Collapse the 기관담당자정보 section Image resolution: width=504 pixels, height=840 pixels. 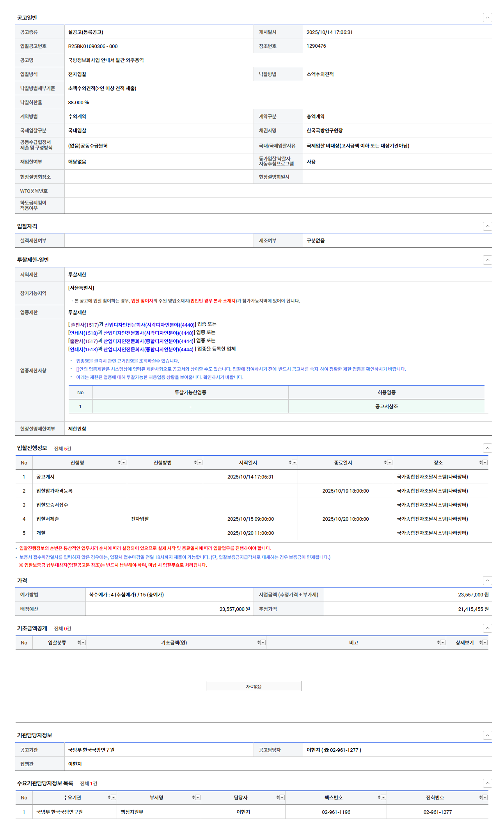[487, 735]
